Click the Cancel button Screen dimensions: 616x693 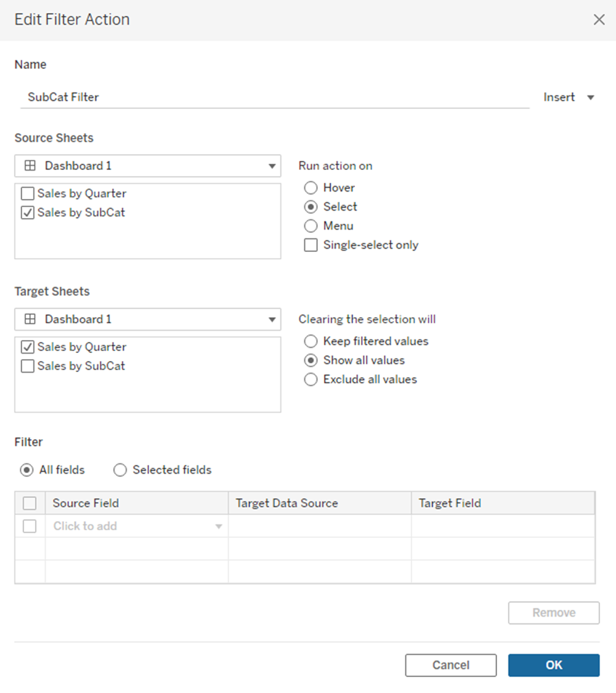450,665
